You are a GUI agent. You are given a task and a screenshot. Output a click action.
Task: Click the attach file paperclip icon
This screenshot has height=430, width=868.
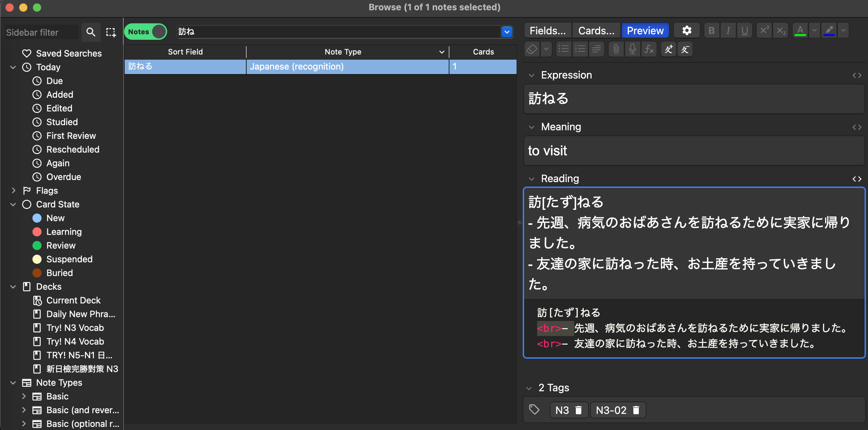pos(616,49)
